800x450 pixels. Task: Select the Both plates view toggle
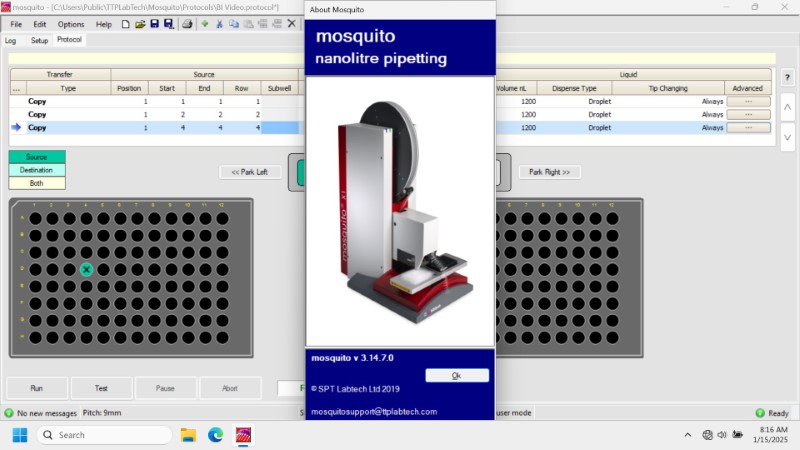[37, 183]
